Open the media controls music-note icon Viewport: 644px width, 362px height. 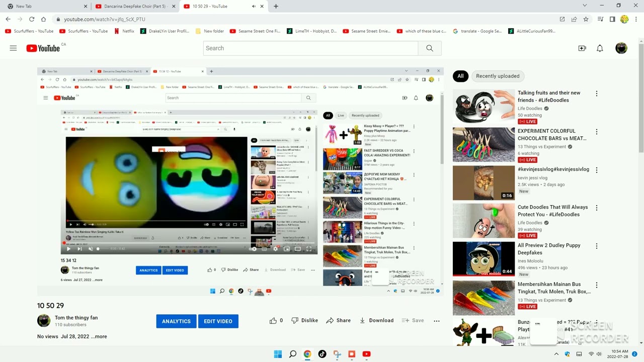[600, 19]
